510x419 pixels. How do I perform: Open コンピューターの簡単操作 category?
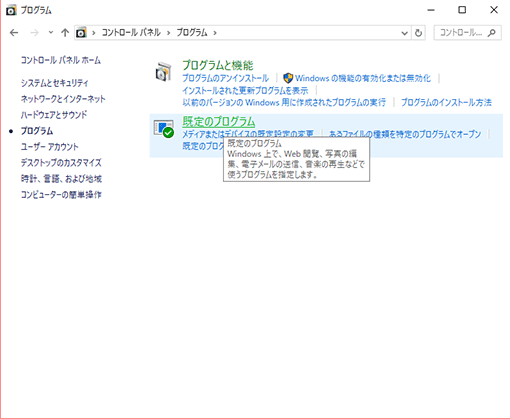[61, 195]
